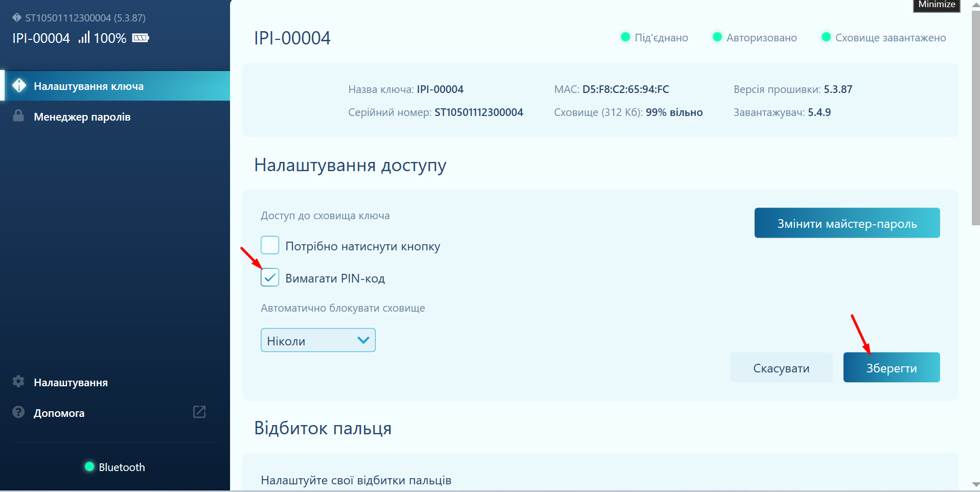
Task: Enable 'Потрібно натиснути кнопку' checkbox
Action: [270, 245]
